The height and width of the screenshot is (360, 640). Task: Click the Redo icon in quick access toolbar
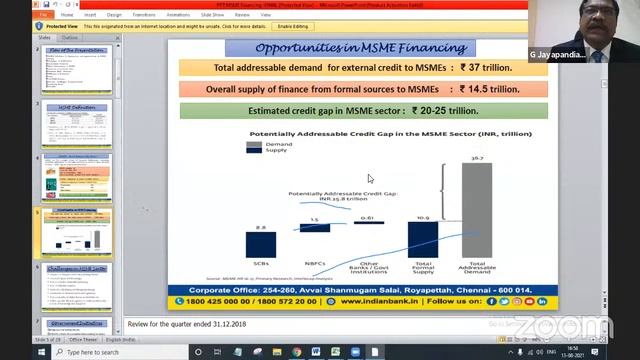click(67, 4)
